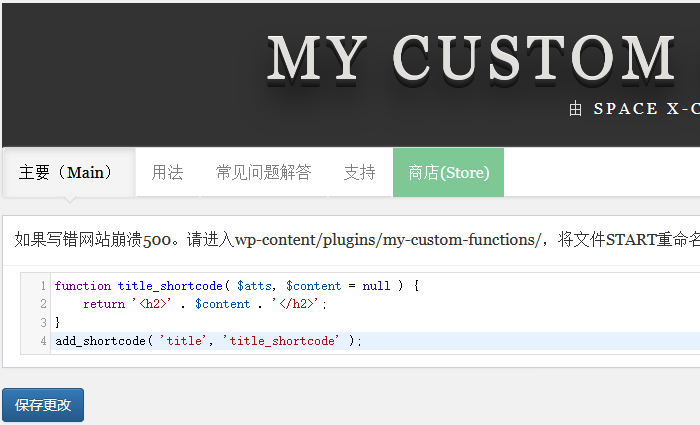This screenshot has height=425, width=700.
Task: Click line number 3 in the gutter
Action: 43,322
